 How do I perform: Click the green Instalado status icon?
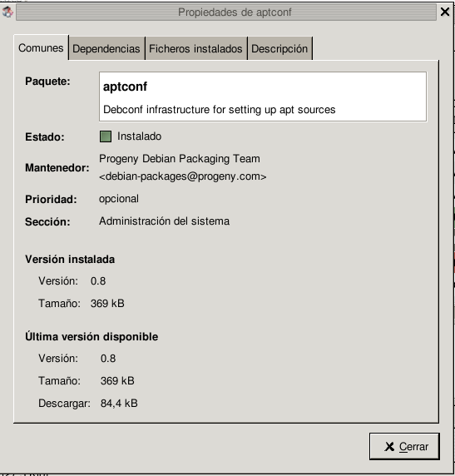106,136
